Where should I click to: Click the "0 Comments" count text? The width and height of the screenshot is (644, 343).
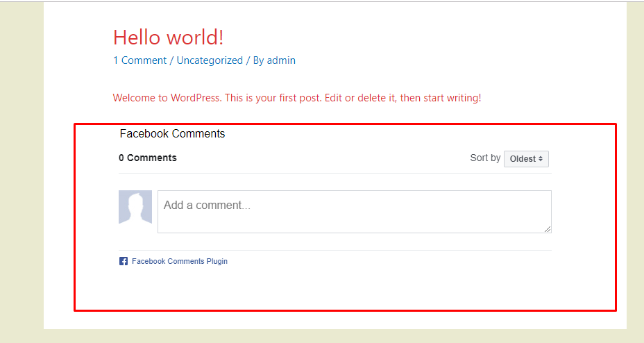148,158
